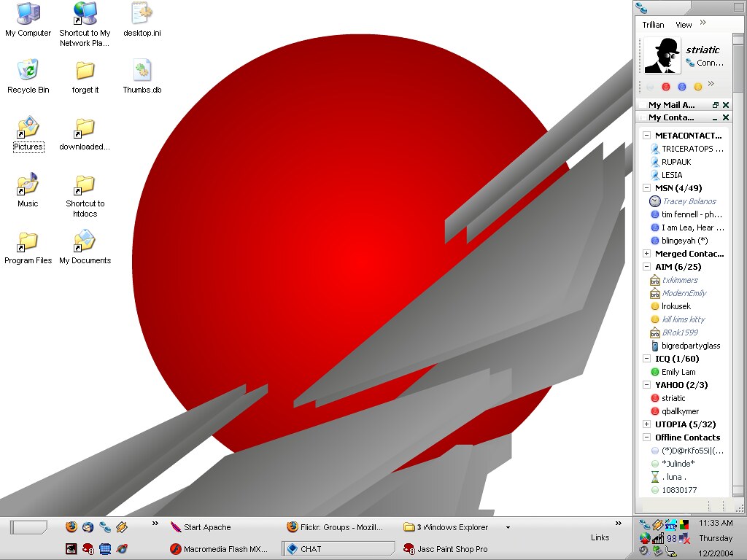Open the 3 Windows Explorer taskbar group
This screenshot has height=560, width=747.
(x=451, y=527)
